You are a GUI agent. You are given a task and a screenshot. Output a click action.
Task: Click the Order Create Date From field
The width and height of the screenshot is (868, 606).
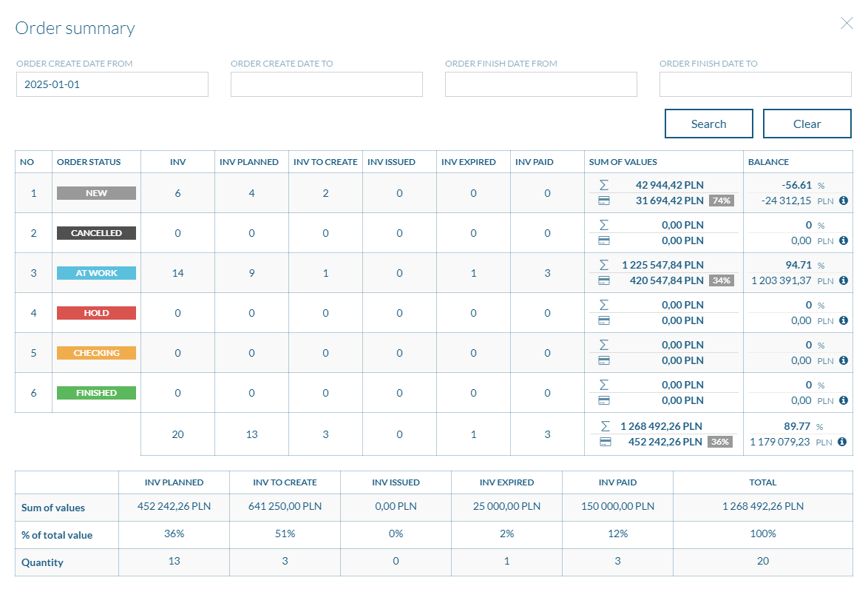(112, 84)
